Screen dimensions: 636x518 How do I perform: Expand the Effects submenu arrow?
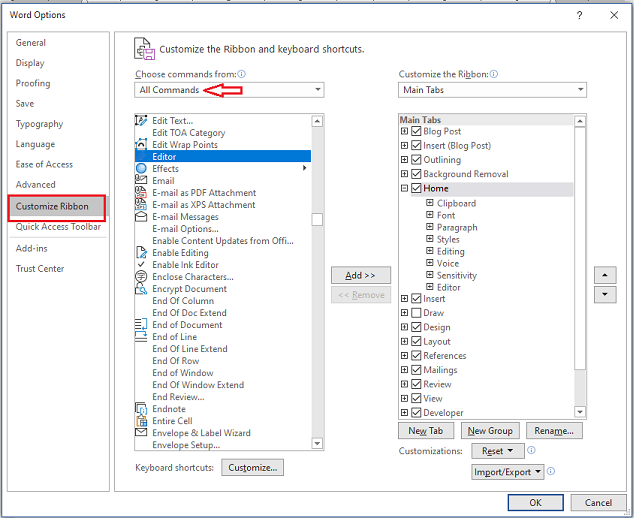tap(305, 168)
